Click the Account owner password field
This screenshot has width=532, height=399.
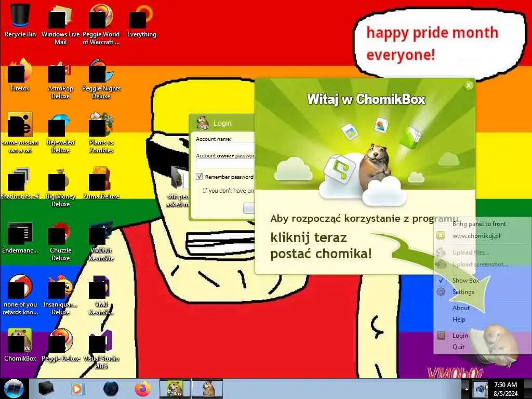(225, 164)
